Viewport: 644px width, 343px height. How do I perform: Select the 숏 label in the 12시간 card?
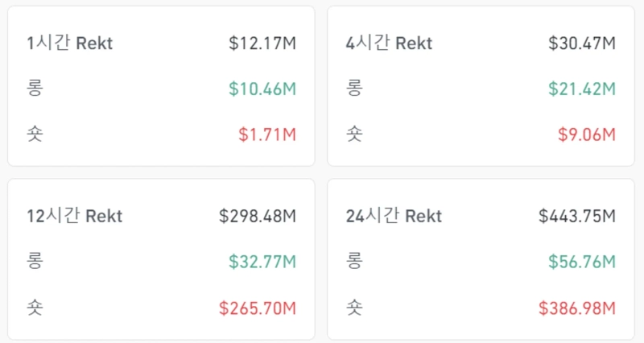tap(35, 306)
